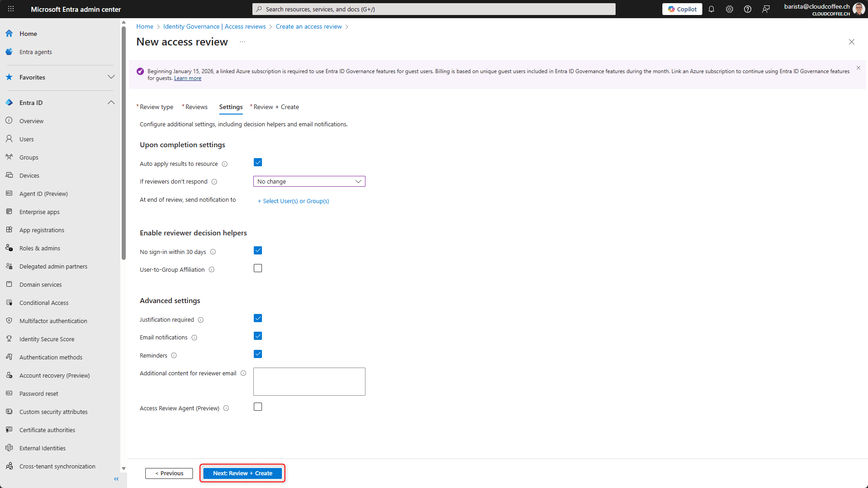Uncheck Auto apply results to resource

[x=258, y=163]
